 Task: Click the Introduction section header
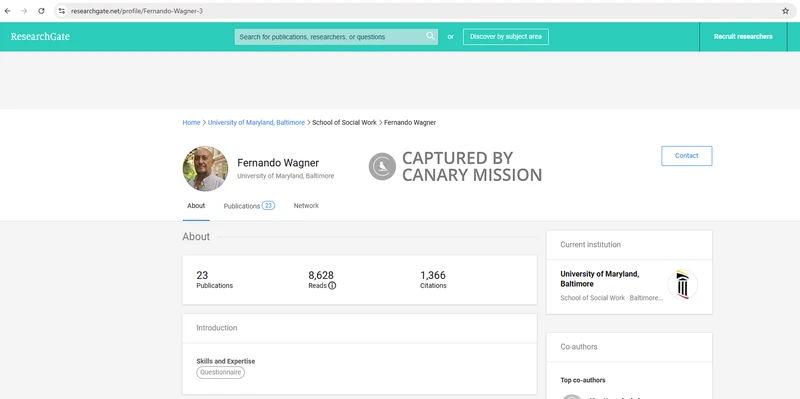tap(217, 328)
